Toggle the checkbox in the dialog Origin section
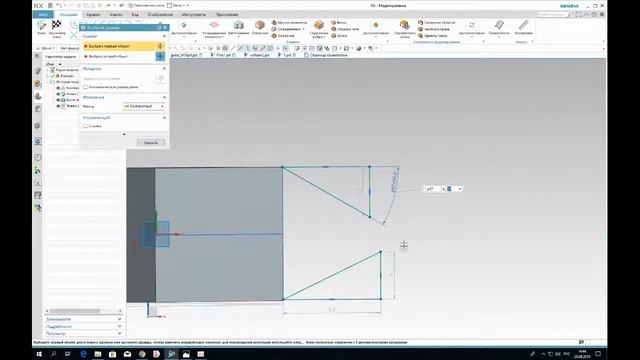 [x=85, y=87]
